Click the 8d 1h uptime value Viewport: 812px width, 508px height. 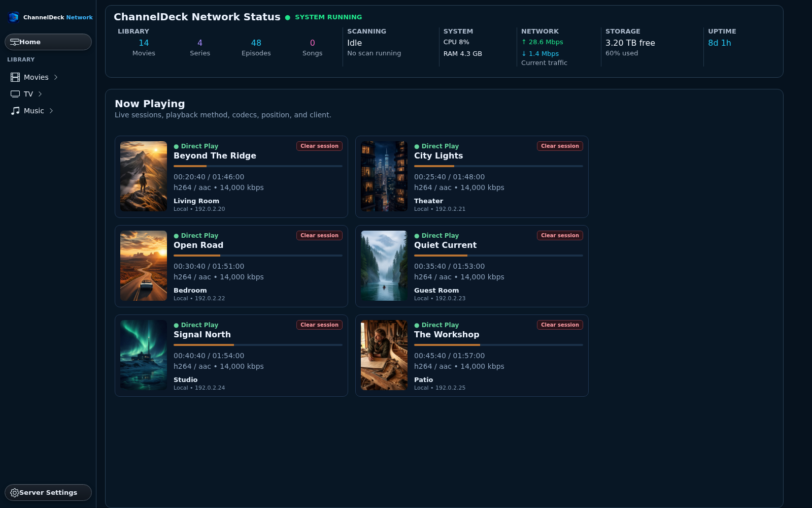click(x=720, y=43)
